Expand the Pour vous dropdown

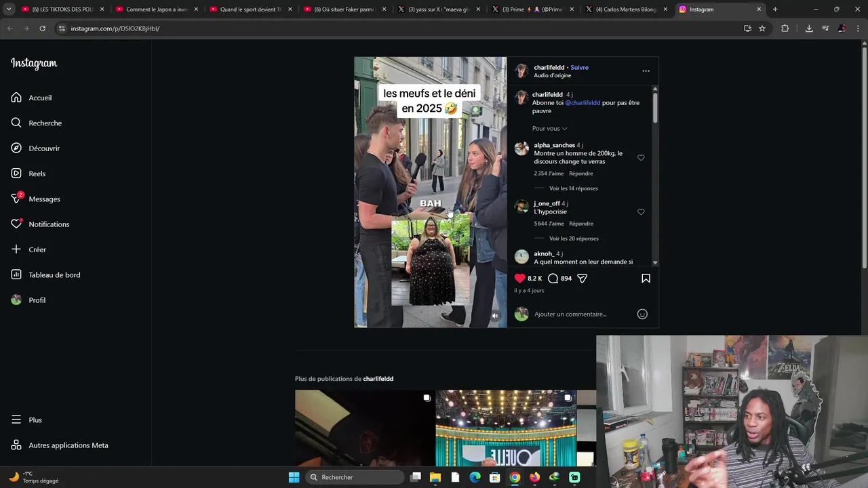549,128
